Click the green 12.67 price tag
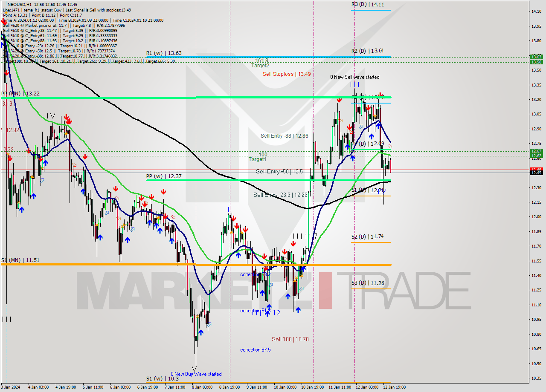This screenshot has width=546, height=392. tap(536, 151)
